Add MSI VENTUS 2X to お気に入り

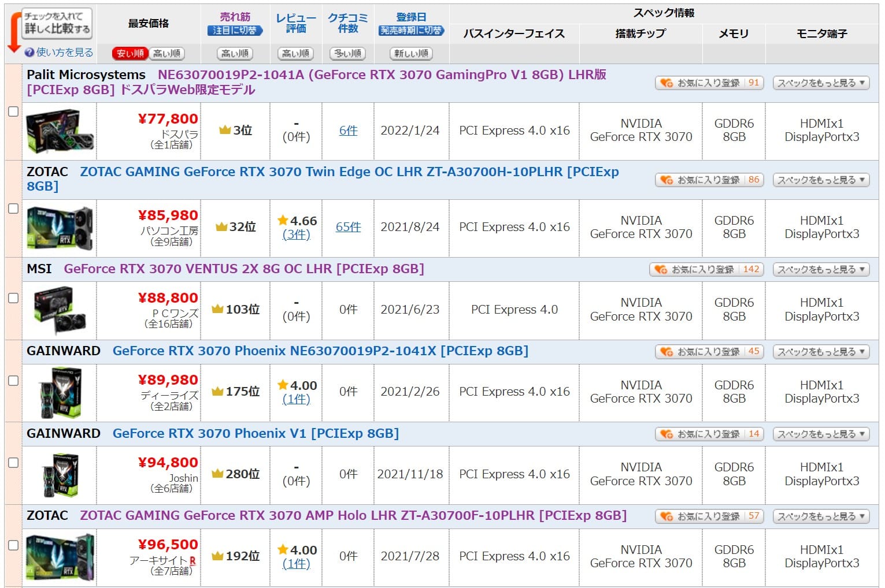(x=706, y=270)
